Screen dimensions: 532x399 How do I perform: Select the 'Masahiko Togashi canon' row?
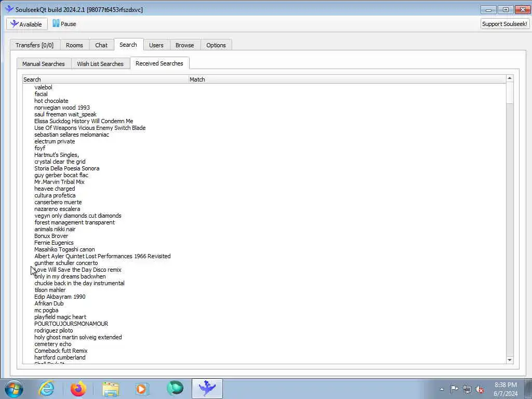coord(64,249)
